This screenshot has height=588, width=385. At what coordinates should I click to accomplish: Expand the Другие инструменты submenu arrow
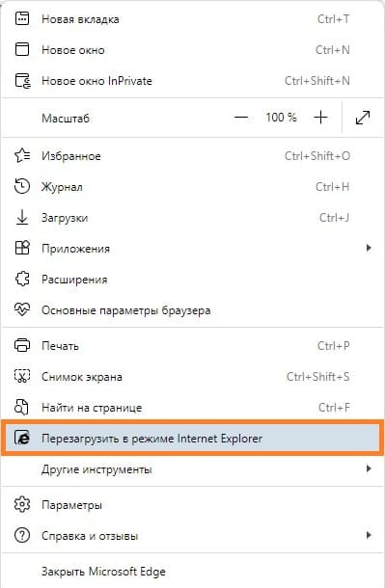(x=369, y=468)
